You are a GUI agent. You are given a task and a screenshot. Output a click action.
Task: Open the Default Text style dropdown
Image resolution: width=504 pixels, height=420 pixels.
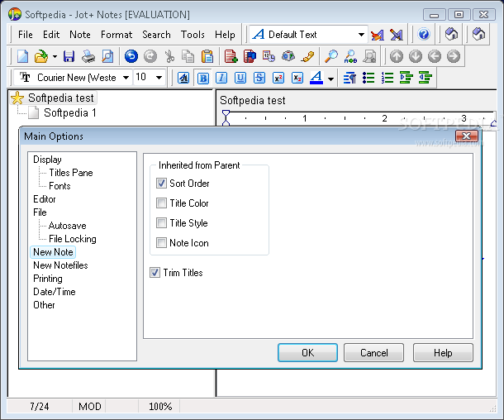point(361,35)
